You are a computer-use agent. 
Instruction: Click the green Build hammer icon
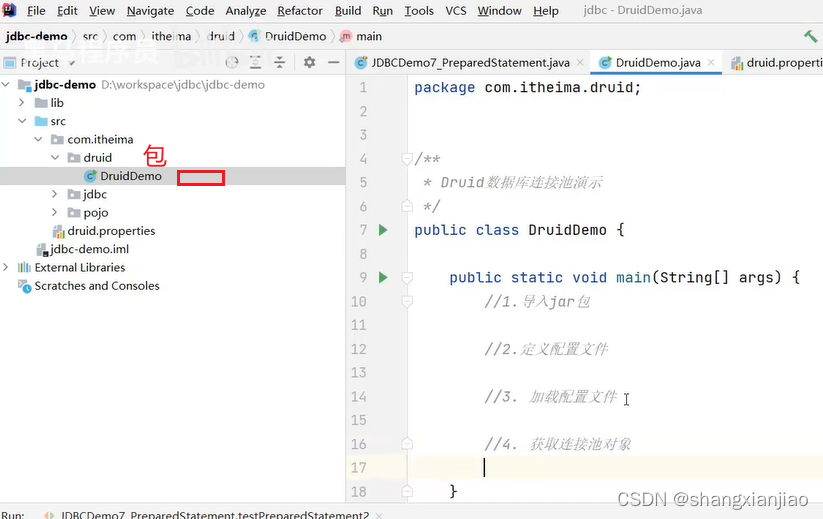(810, 36)
